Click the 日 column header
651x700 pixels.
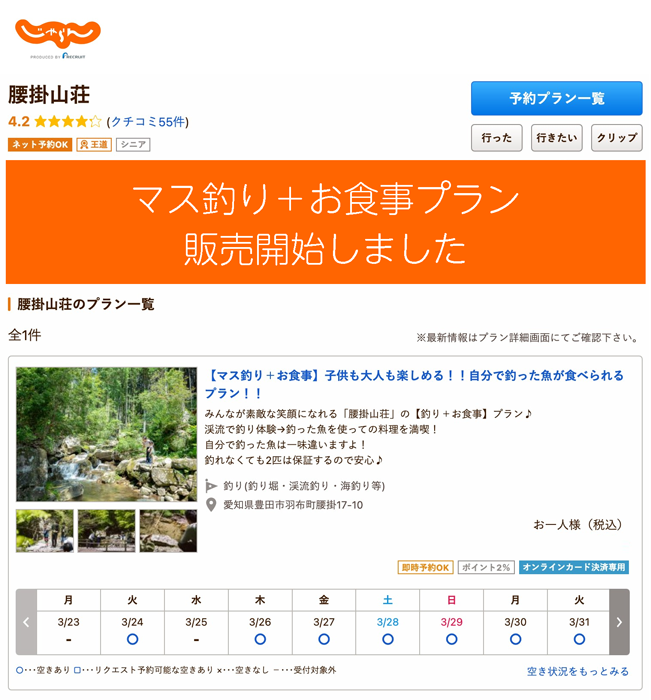click(x=451, y=600)
